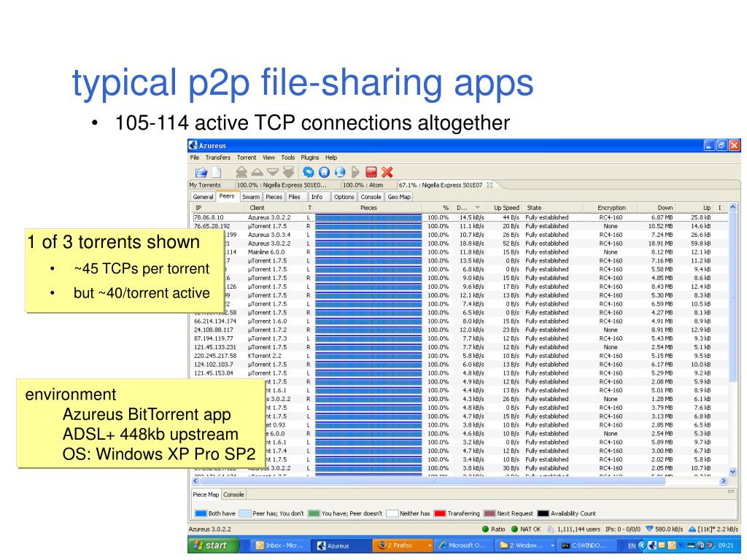Open the Help menu
Viewport: 747px width, 560px height.
coord(331,157)
